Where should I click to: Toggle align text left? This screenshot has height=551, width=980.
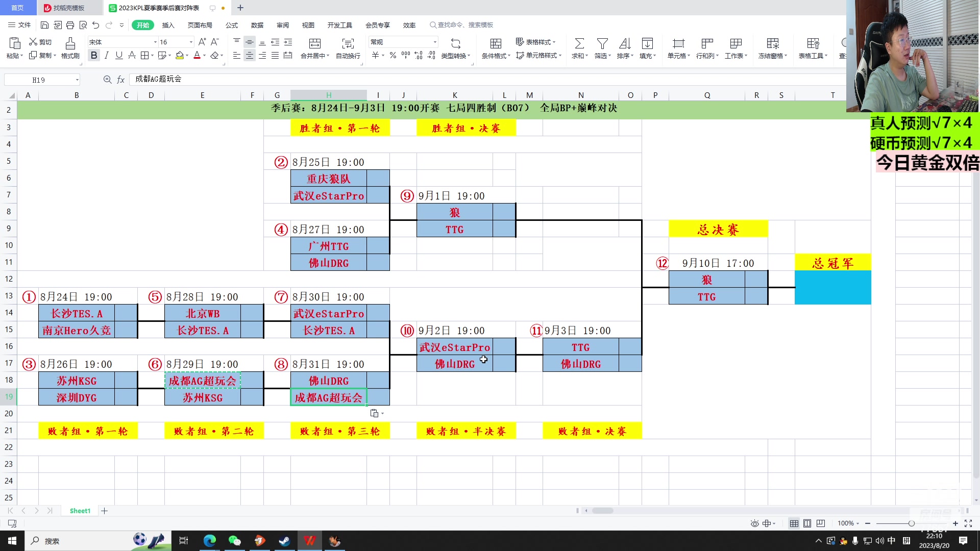pos(236,55)
